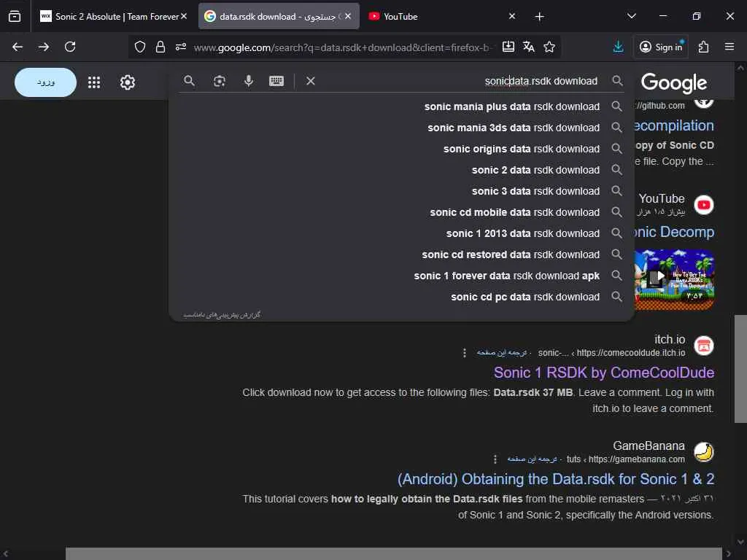747x560 pixels.
Task: View site security lock info
Action: [x=160, y=47]
